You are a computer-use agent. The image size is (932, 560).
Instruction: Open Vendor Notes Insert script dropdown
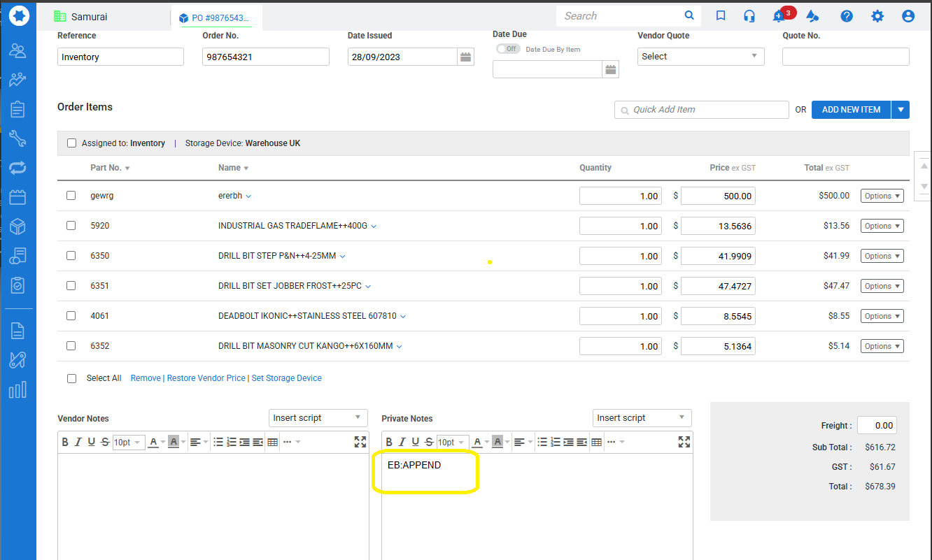pos(318,418)
